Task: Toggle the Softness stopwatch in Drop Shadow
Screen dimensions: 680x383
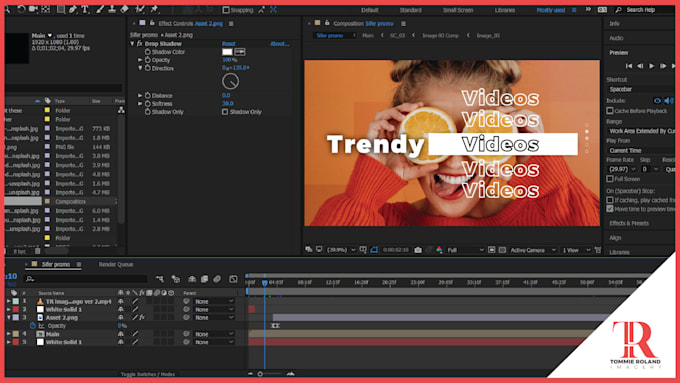Action: tap(147, 104)
